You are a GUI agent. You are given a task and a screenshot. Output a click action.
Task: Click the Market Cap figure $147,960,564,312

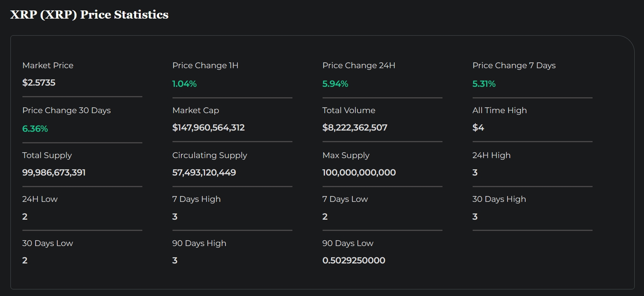tap(208, 127)
